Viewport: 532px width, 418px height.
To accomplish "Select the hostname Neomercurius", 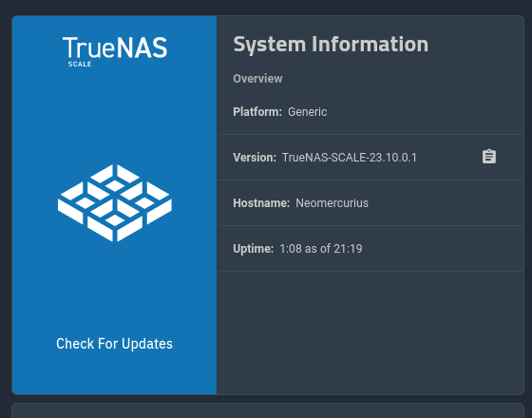I will tap(332, 203).
